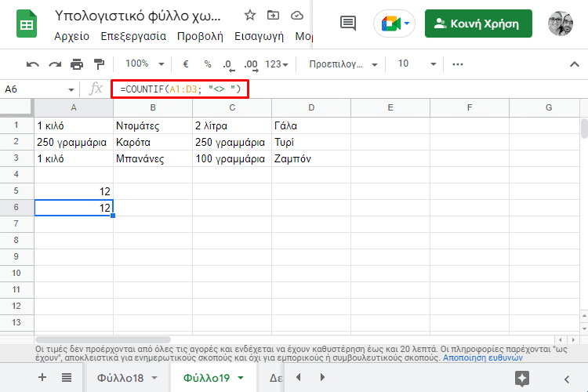Image resolution: width=588 pixels, height=392 pixels.
Task: Undo the last action
Action: click(33, 64)
